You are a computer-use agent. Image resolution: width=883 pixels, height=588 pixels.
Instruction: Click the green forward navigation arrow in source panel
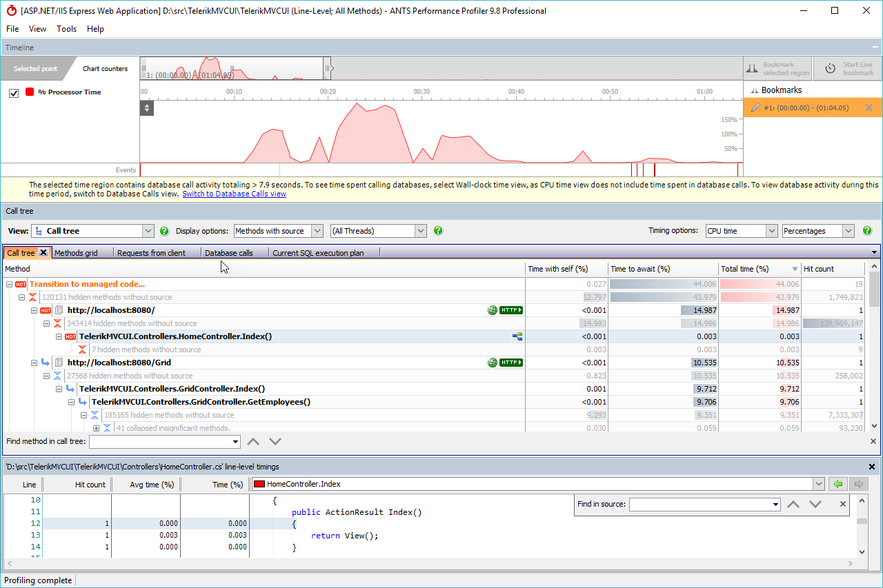coord(857,484)
